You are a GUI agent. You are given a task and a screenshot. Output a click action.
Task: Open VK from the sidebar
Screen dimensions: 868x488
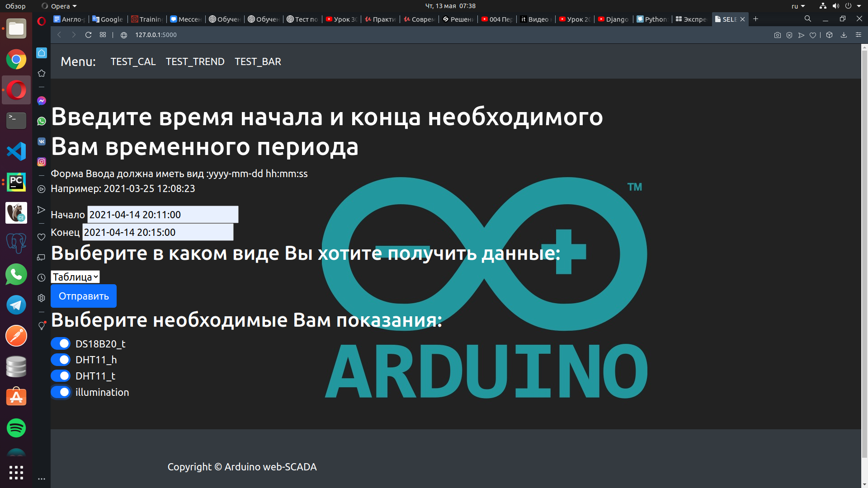(41, 141)
